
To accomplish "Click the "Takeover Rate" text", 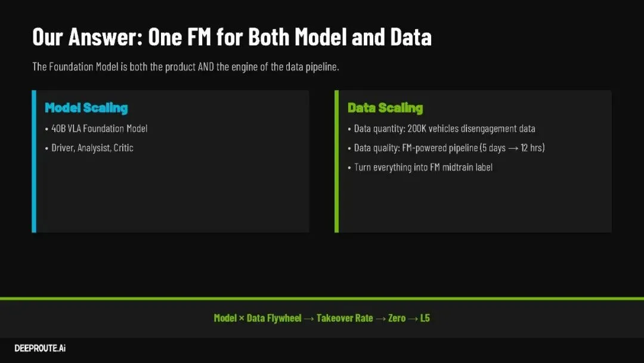I will 345,318.
